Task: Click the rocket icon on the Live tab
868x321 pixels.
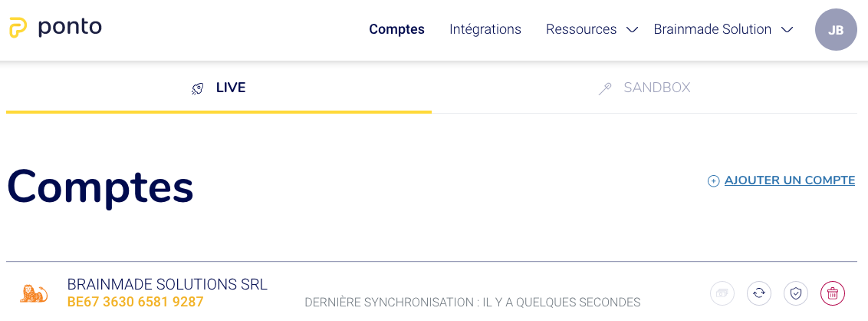Action: [x=198, y=89]
